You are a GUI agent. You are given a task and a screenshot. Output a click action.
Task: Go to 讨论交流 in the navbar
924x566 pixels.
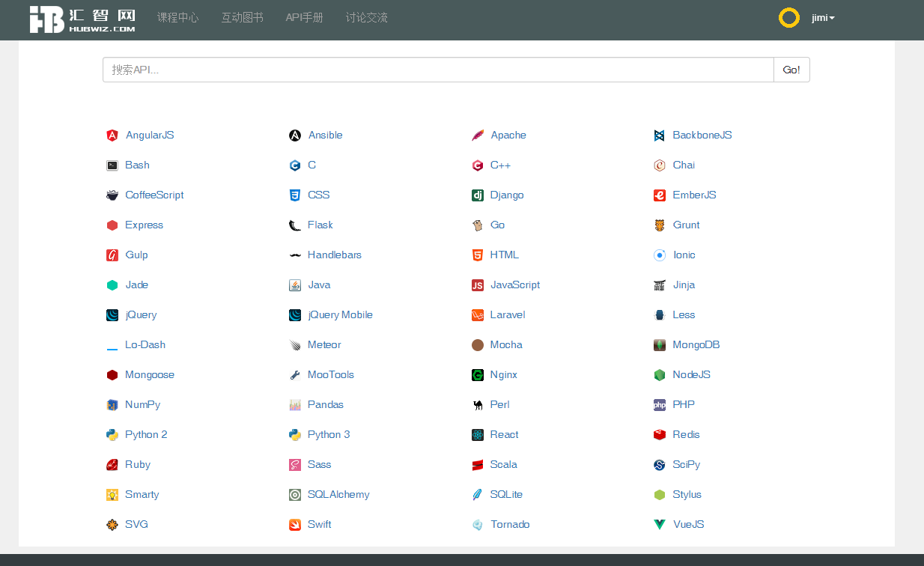[367, 18]
